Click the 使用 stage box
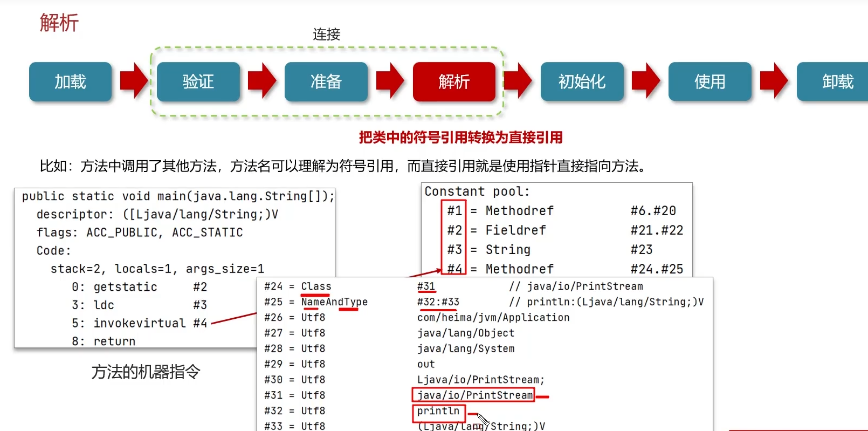868x431 pixels. point(710,81)
